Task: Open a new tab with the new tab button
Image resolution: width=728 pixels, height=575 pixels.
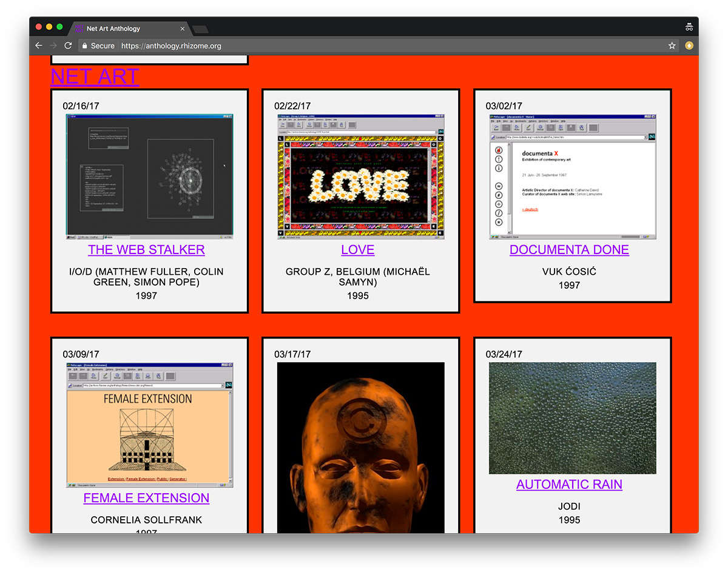Action: 200,29
